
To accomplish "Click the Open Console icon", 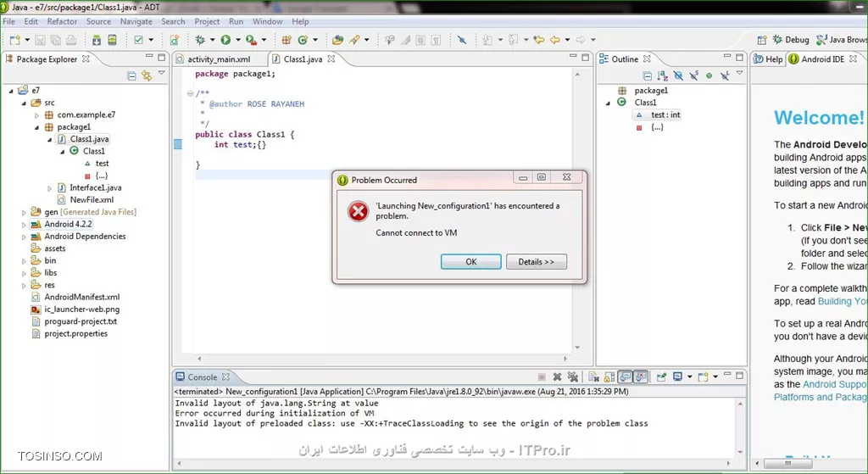I will click(x=703, y=377).
